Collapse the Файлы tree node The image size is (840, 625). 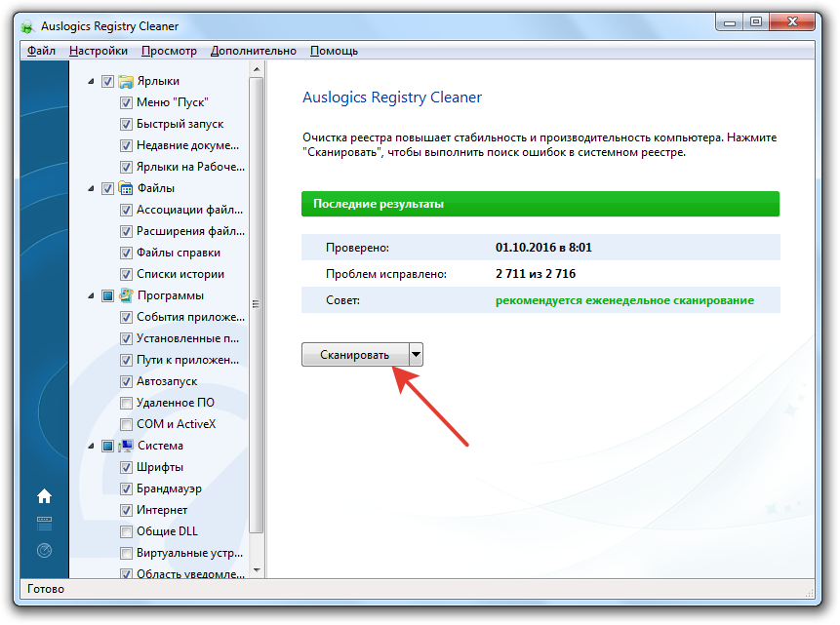click(x=91, y=188)
